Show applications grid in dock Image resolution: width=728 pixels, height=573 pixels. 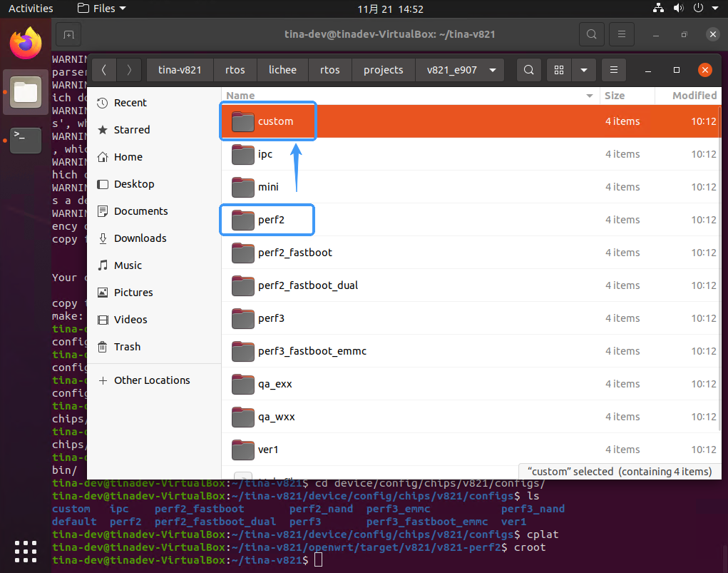(25, 551)
